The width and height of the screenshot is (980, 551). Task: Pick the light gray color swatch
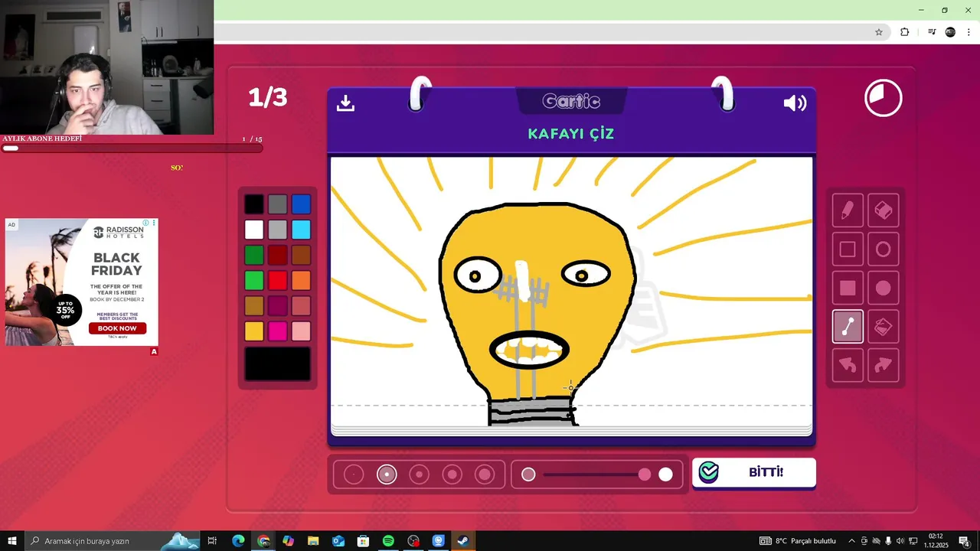point(278,230)
